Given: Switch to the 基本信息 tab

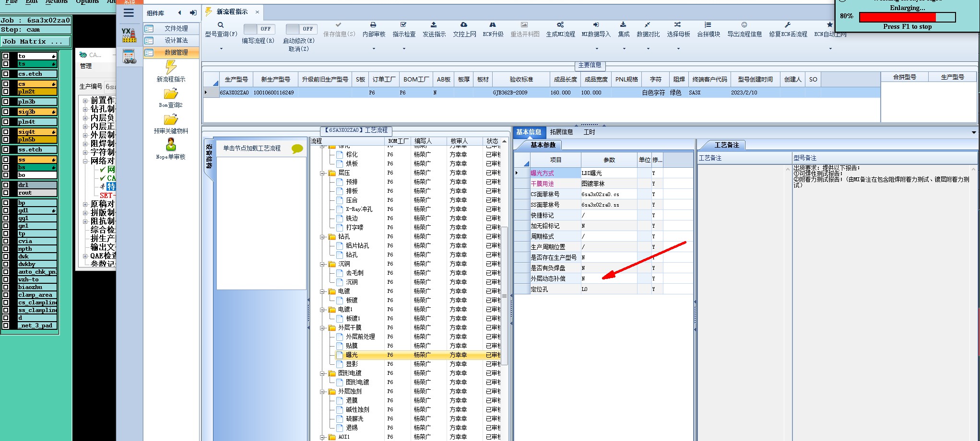Looking at the screenshot, I should pos(529,132).
